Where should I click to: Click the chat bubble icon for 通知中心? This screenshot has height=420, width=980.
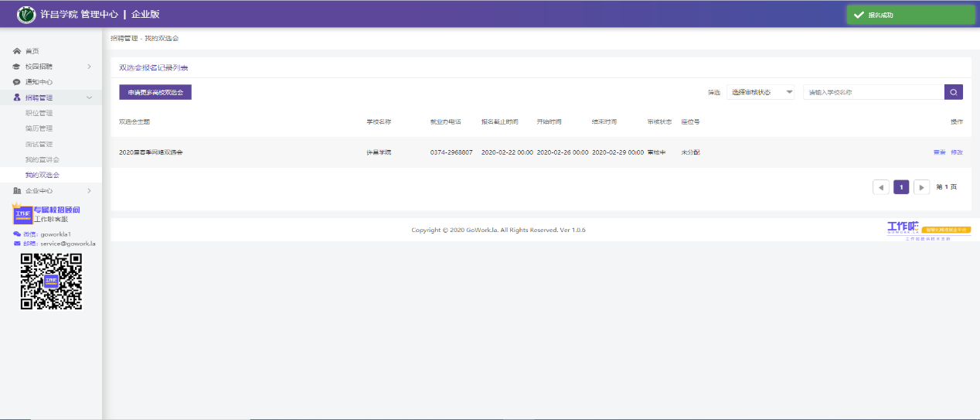[17, 82]
